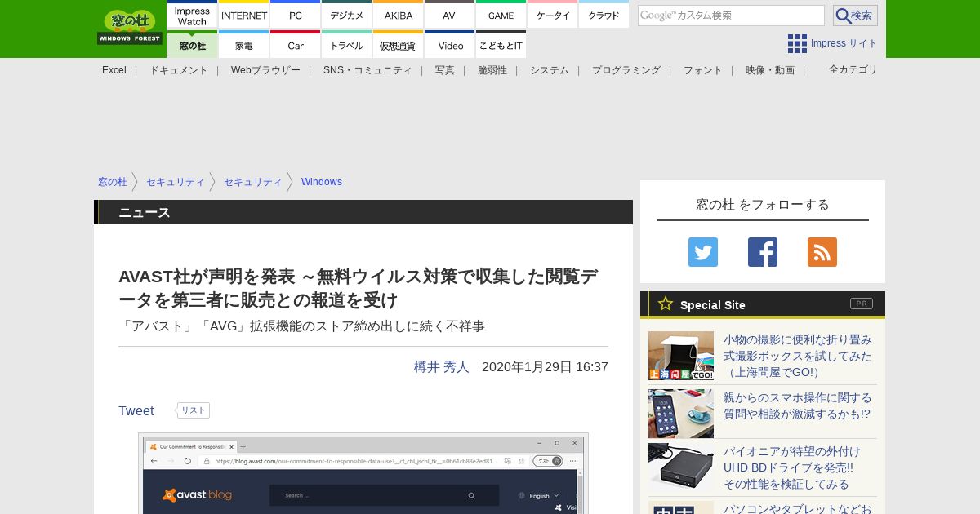This screenshot has width=980, height=514.
Task: Click the second セキュリティ breadcrumb link
Action: tap(253, 182)
